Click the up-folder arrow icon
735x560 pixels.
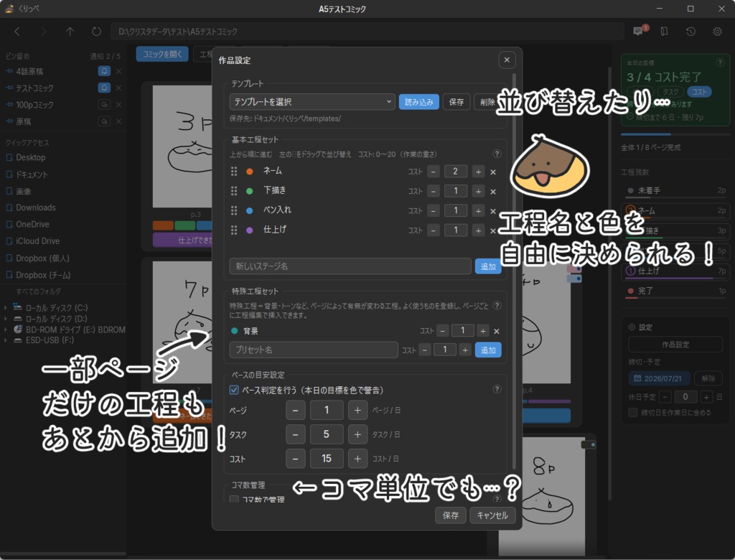point(70,32)
